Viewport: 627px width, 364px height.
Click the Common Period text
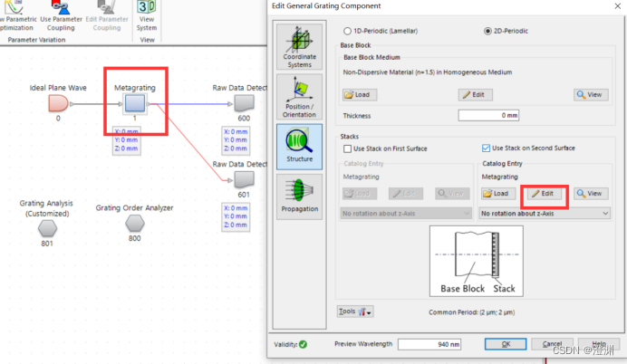click(471, 312)
